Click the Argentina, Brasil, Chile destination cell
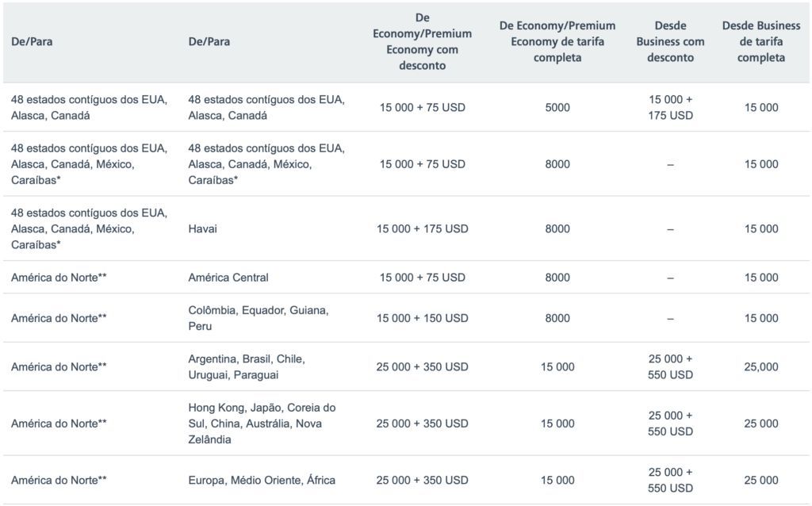 click(247, 366)
